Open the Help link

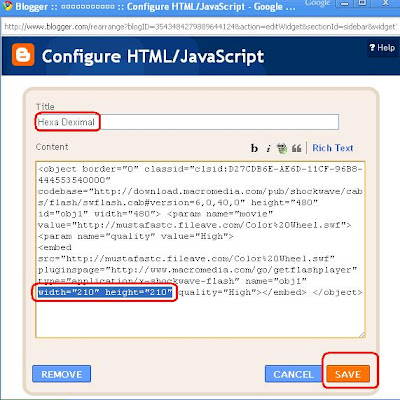pyautogui.click(x=382, y=48)
